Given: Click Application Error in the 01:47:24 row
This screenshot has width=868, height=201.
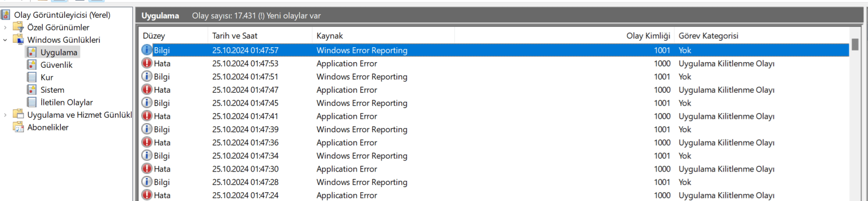Looking at the screenshot, I should pyautogui.click(x=347, y=195).
